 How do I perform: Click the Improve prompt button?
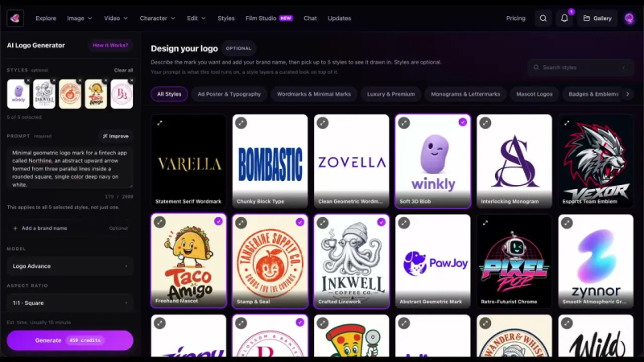click(116, 136)
